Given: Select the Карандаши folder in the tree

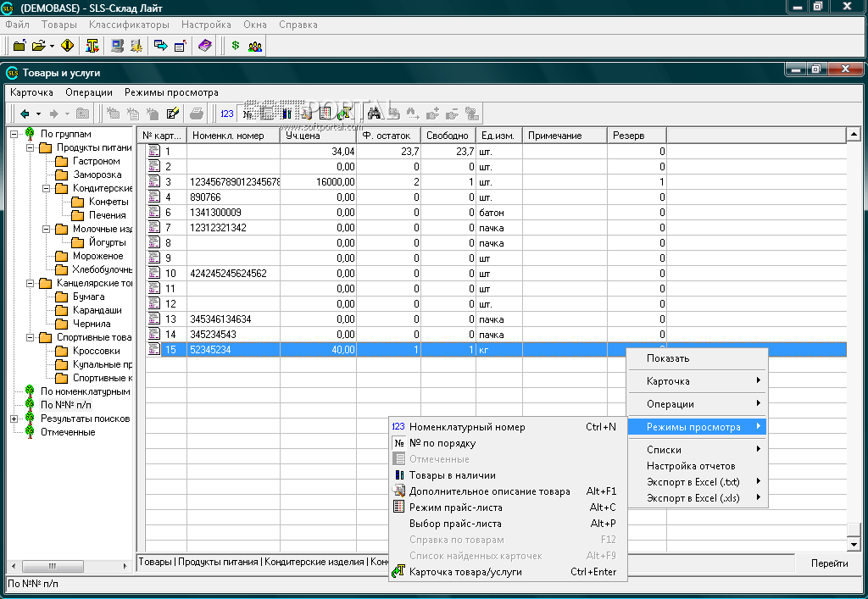Looking at the screenshot, I should pyautogui.click(x=97, y=310).
